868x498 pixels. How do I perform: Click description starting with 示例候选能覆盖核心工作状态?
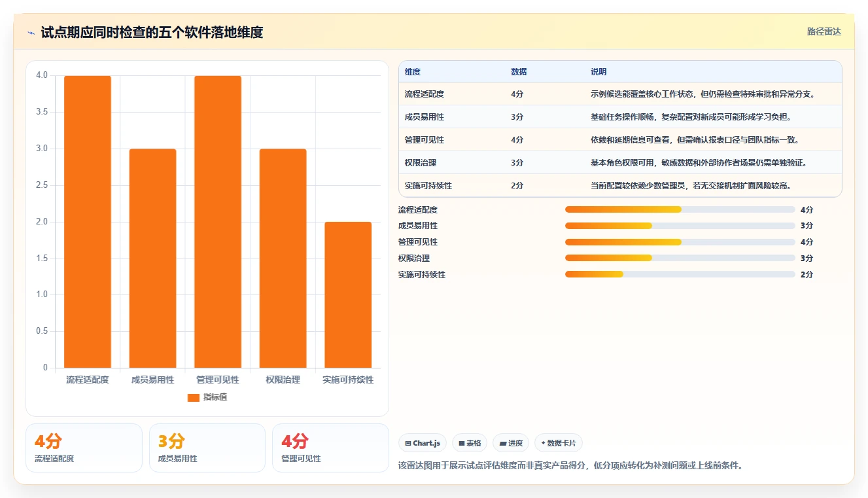click(x=703, y=94)
